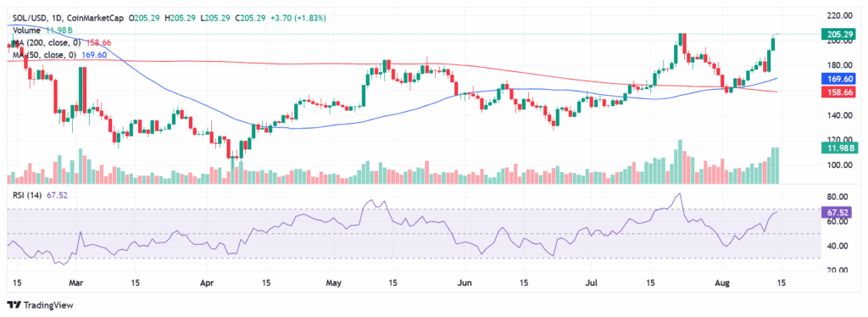The image size is (868, 317).
Task: Click the 11.98 B volume label
Action: [838, 147]
